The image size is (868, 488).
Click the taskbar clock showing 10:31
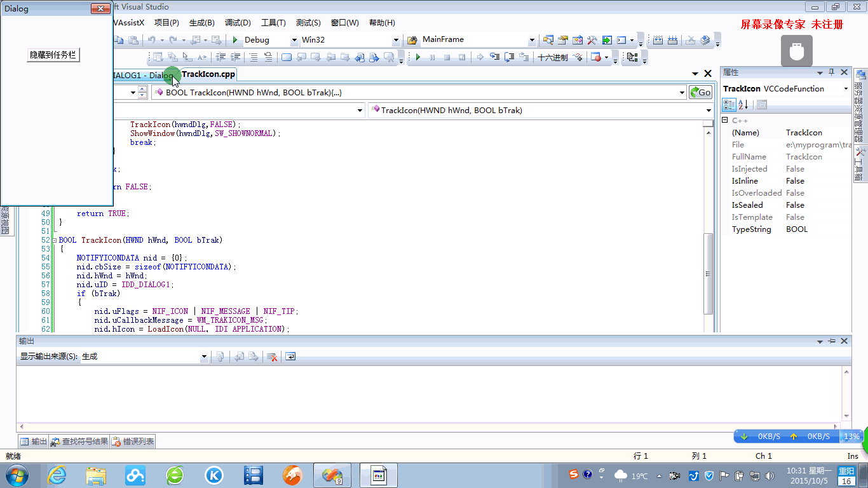tap(809, 476)
